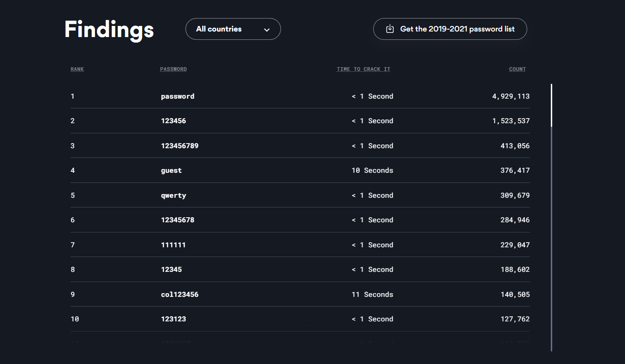Sort by the RANK column header
Screen dimensions: 625x364
point(77,69)
